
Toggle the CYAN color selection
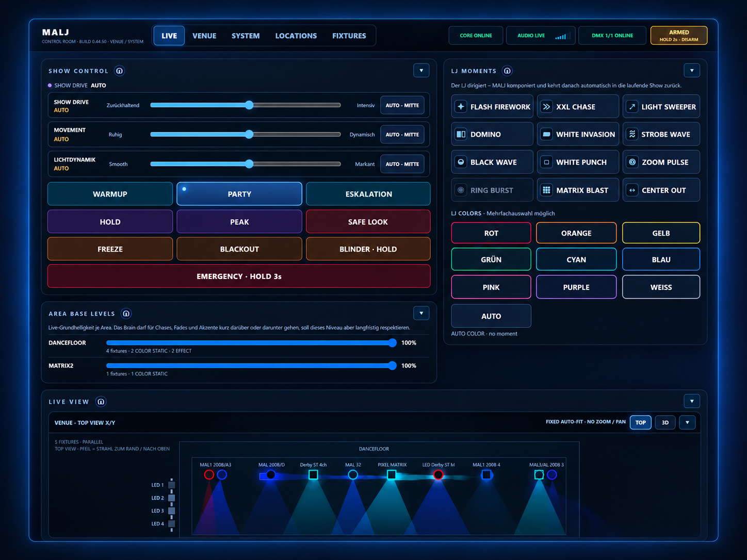click(576, 259)
